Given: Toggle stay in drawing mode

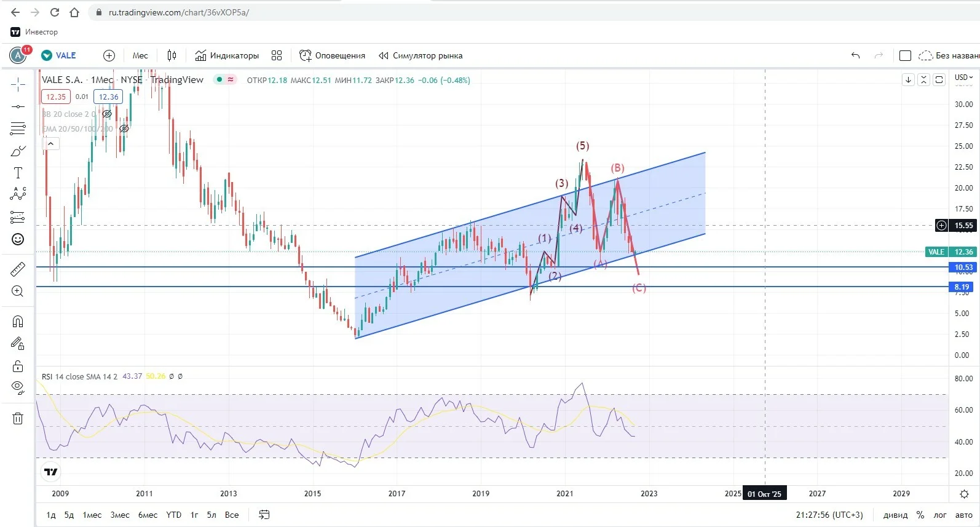Looking at the screenshot, I should (x=18, y=343).
